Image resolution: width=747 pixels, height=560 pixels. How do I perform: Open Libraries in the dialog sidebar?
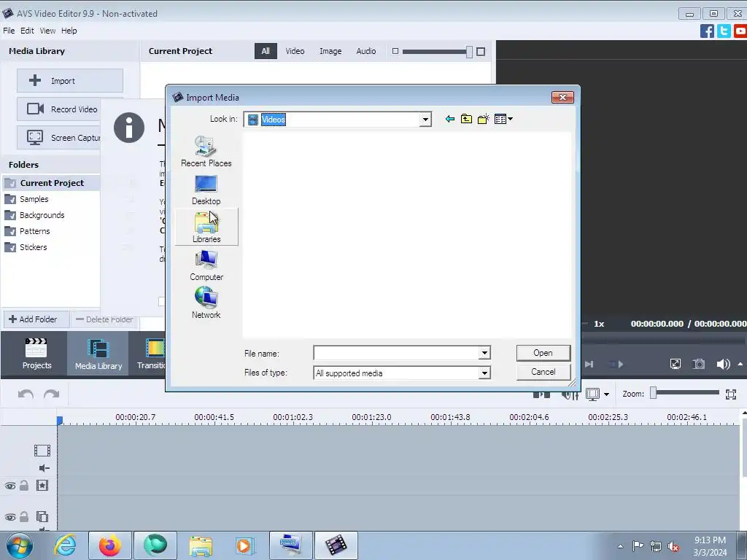[x=206, y=227]
